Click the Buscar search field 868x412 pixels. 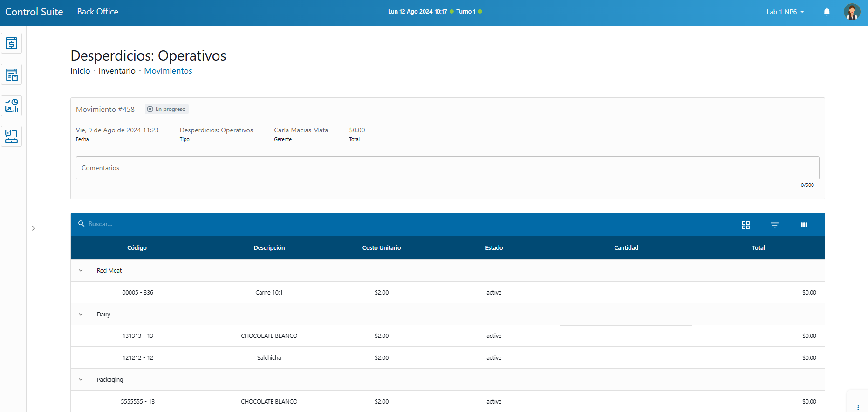[x=266, y=224]
